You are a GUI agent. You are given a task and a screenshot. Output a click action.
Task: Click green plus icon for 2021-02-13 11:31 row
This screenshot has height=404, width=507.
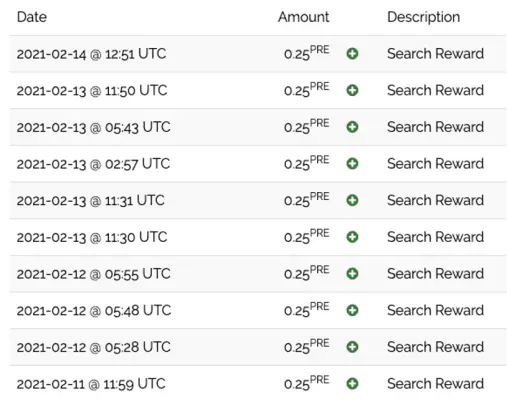tap(352, 200)
